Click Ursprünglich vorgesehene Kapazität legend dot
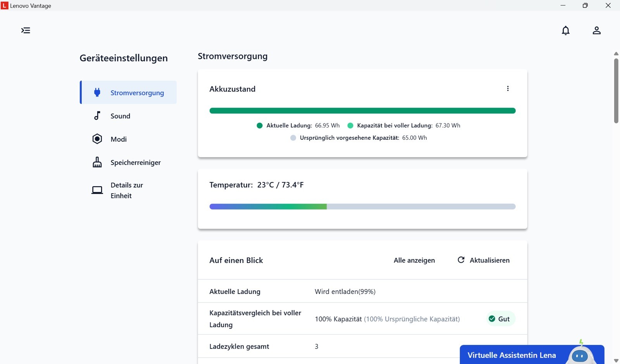This screenshot has height=364, width=620. click(293, 138)
